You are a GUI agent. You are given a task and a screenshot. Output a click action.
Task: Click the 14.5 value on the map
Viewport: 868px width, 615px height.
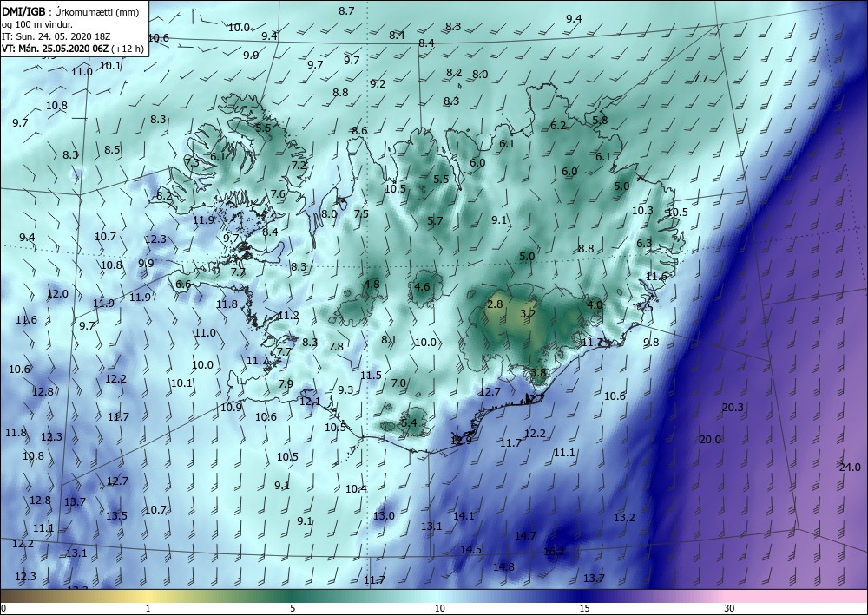tap(470, 550)
